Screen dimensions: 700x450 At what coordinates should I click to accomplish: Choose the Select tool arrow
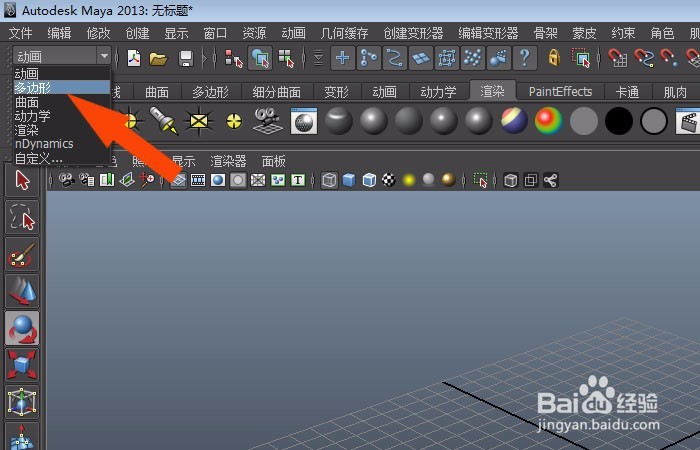[22, 180]
